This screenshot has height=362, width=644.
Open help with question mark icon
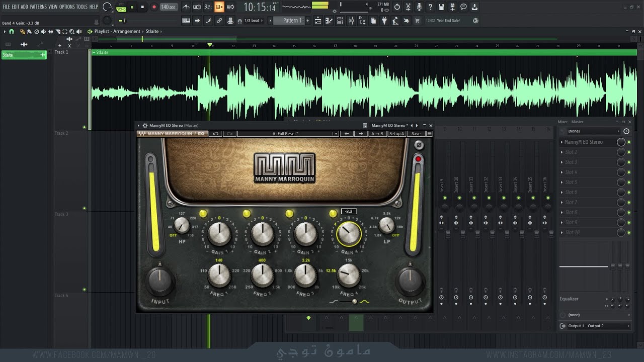(430, 7)
